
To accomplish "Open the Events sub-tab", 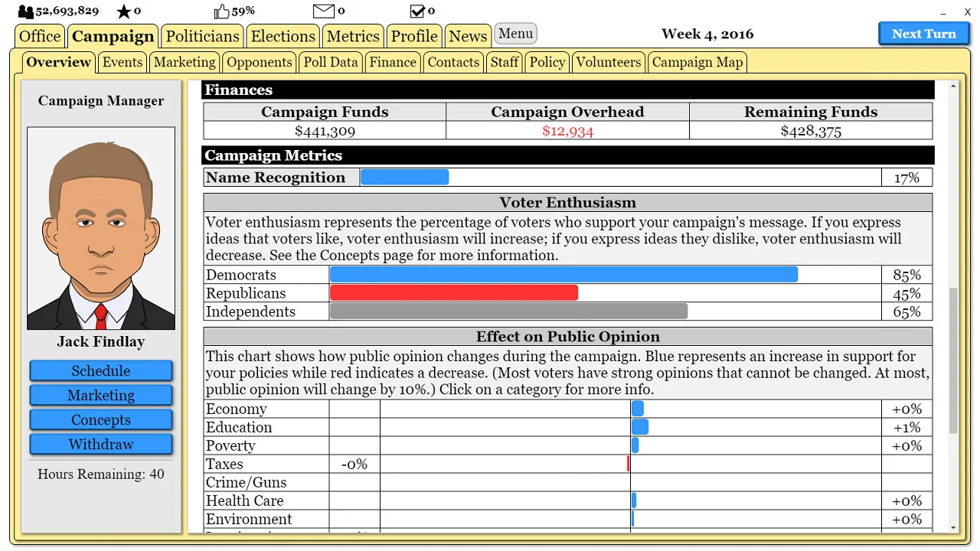I will 122,62.
